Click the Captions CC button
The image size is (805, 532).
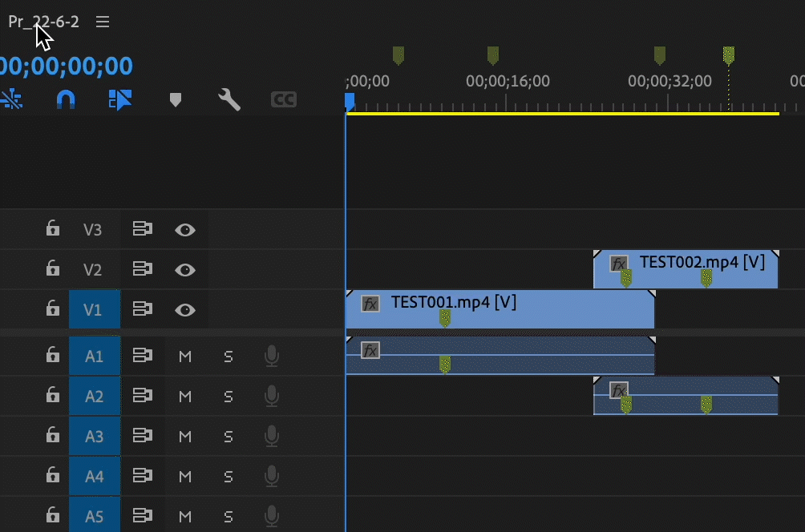point(284,99)
